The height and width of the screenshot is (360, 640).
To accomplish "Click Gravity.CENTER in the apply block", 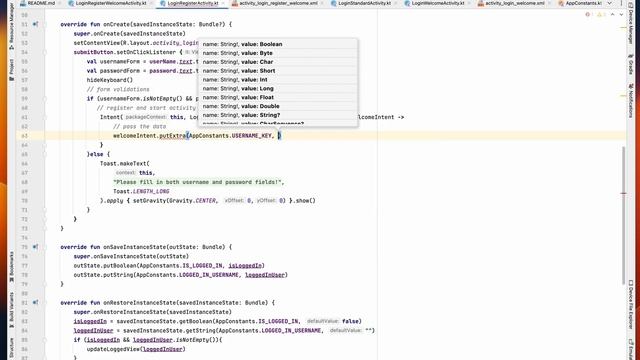I will point(191,201).
